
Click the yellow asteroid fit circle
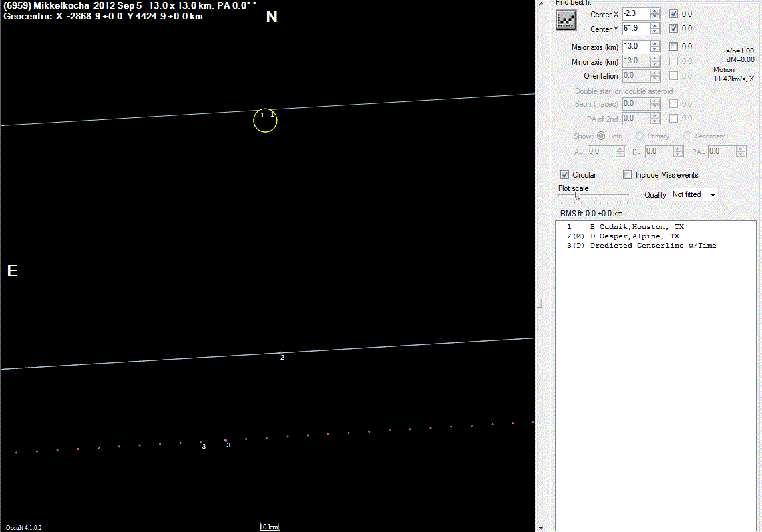click(x=265, y=121)
